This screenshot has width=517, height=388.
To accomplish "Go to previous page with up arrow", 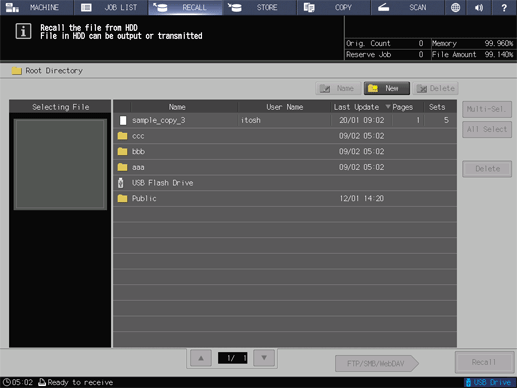I will (x=201, y=358).
